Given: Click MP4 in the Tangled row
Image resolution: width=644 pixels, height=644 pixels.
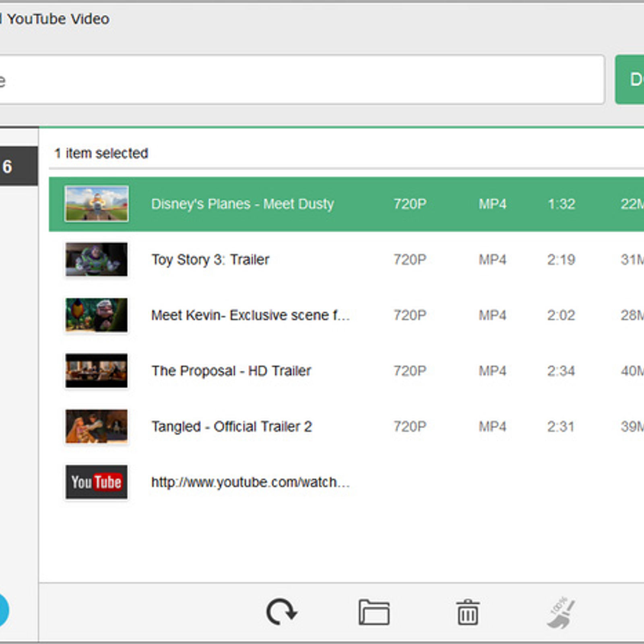Looking at the screenshot, I should (492, 427).
